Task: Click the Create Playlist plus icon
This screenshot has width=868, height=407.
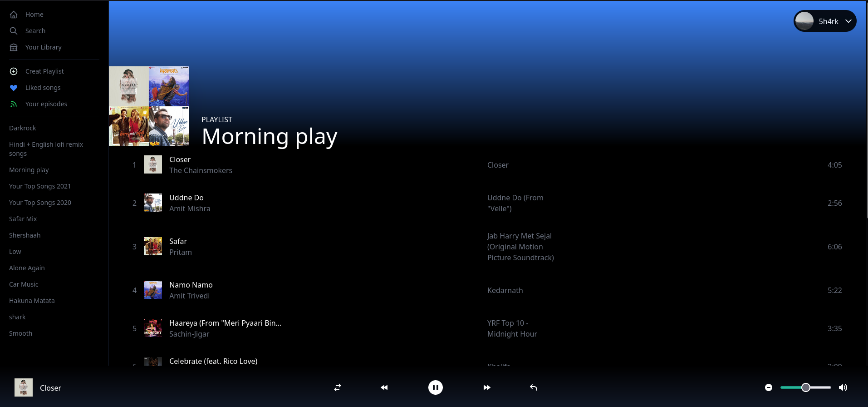Action: tap(14, 71)
